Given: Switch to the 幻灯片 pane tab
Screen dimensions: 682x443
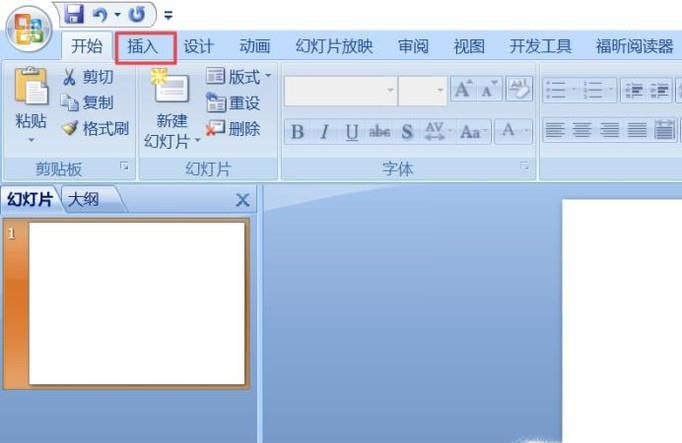Looking at the screenshot, I should click(x=30, y=200).
